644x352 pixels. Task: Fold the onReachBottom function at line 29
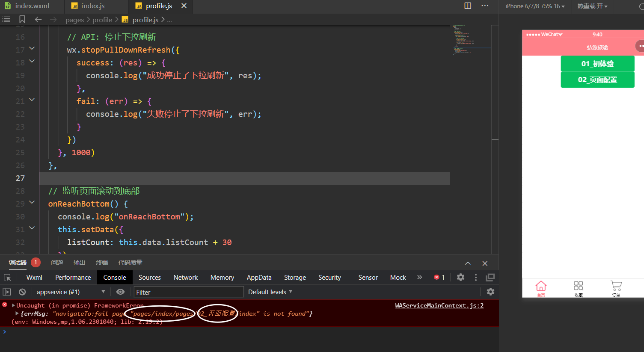pyautogui.click(x=32, y=202)
